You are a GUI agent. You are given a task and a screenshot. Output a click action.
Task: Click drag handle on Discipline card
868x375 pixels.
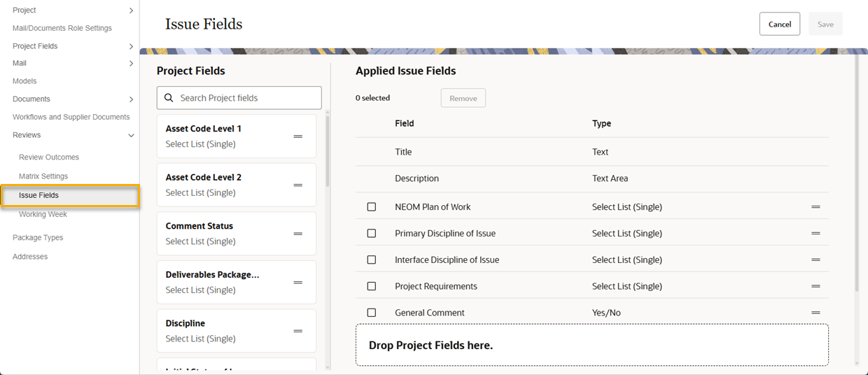(297, 331)
